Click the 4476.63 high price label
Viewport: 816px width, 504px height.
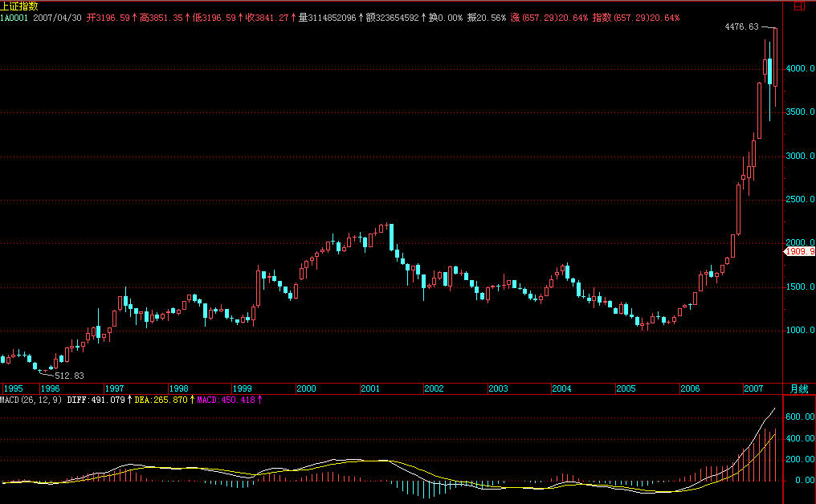741,27
